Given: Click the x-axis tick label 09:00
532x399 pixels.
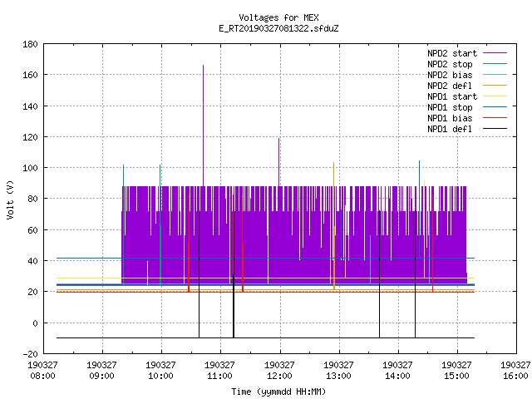Looking at the screenshot, I should point(101,376).
